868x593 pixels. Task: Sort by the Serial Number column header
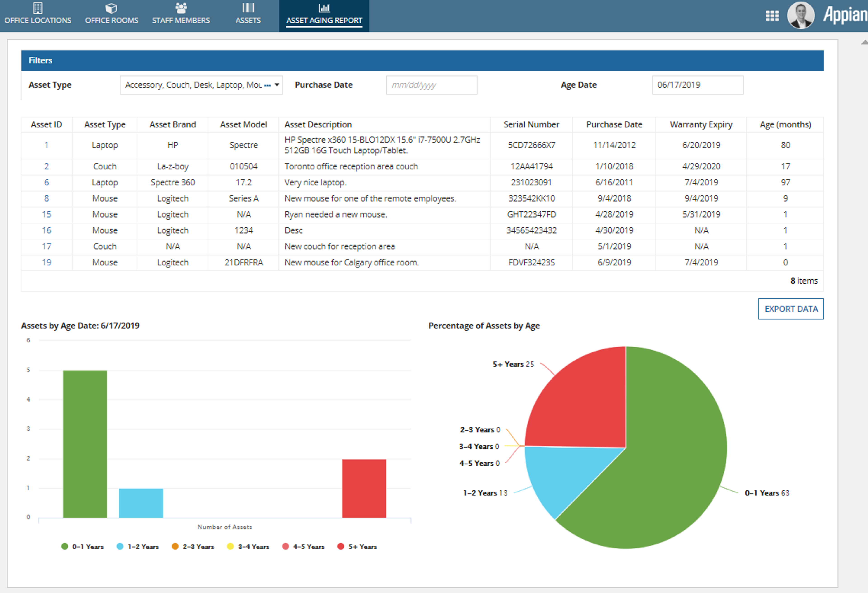click(x=531, y=125)
